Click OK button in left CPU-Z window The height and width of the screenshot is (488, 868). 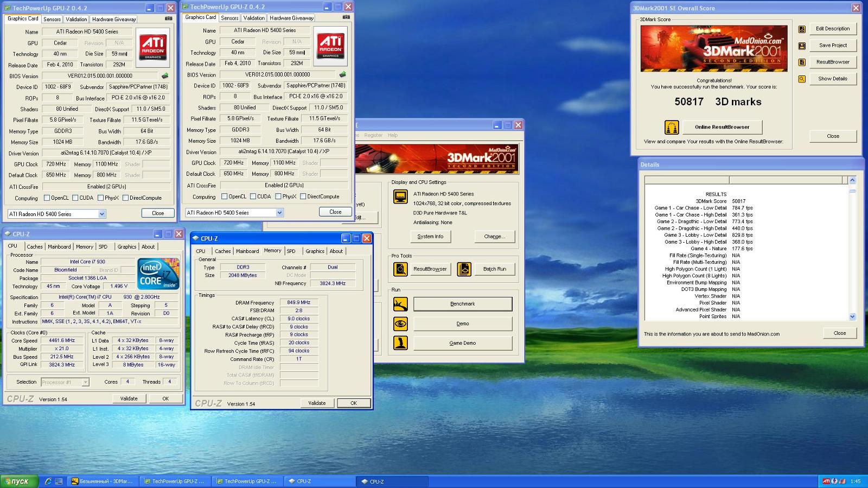click(x=165, y=398)
